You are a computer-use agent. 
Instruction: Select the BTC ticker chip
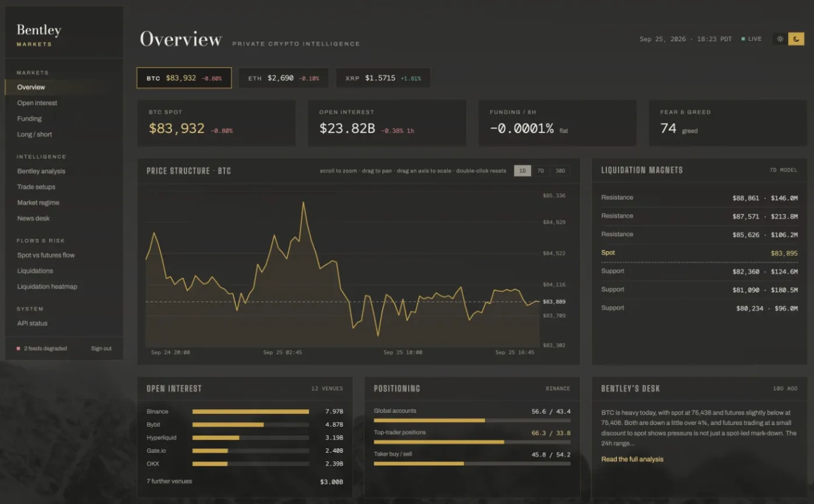(x=184, y=78)
